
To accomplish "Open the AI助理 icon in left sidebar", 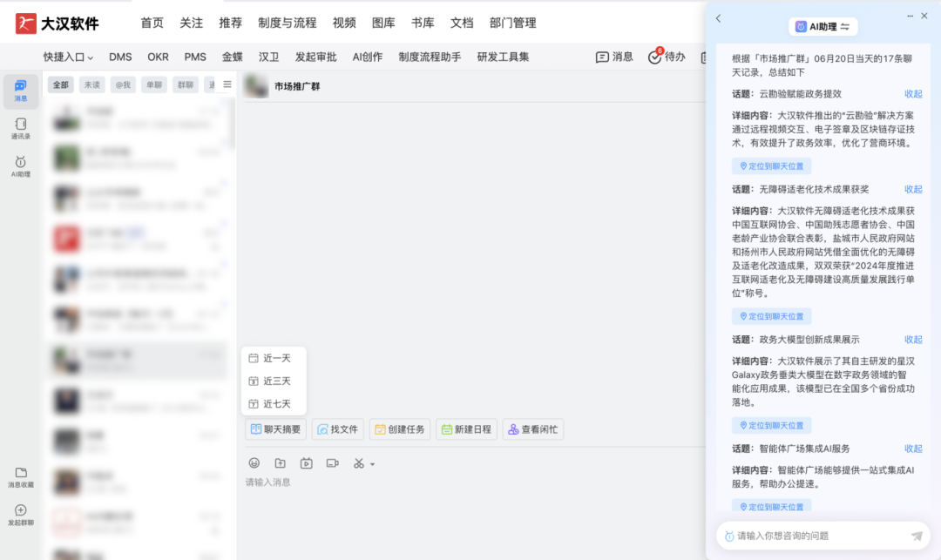I will click(x=19, y=164).
